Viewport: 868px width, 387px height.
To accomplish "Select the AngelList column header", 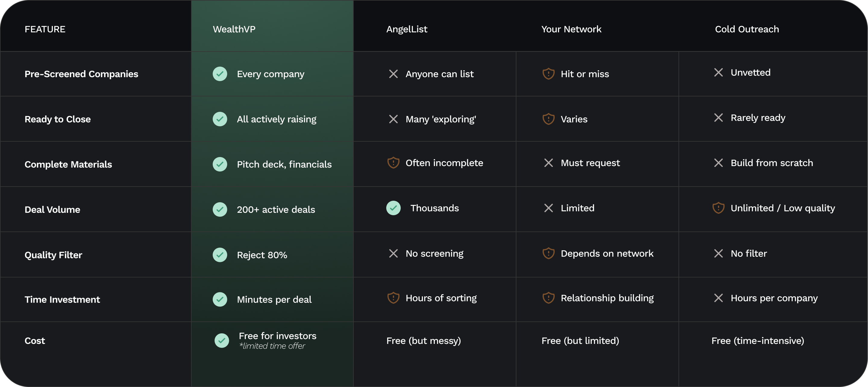I will tap(406, 29).
